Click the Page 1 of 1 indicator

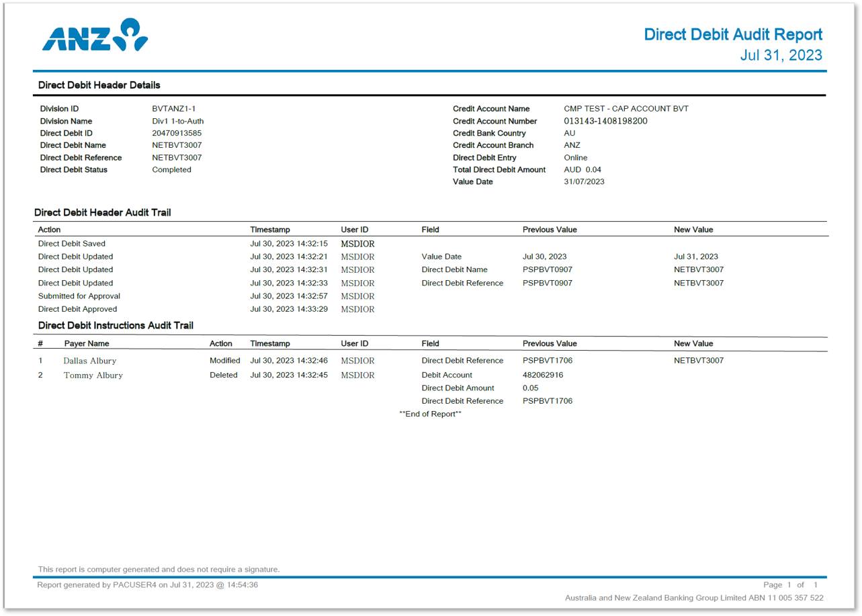(791, 584)
